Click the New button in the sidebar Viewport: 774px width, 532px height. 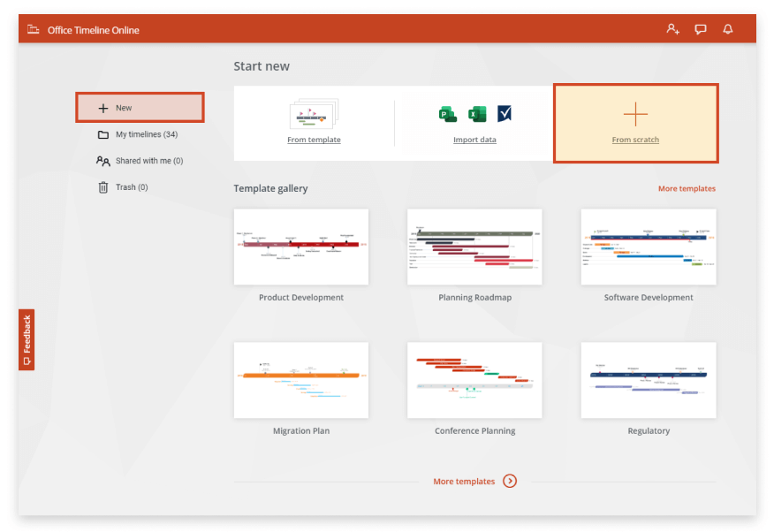(x=140, y=107)
